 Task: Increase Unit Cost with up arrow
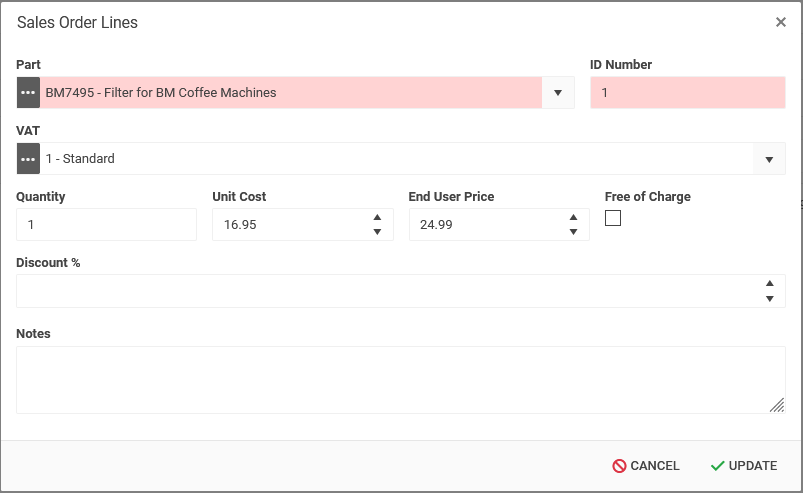pos(377,218)
